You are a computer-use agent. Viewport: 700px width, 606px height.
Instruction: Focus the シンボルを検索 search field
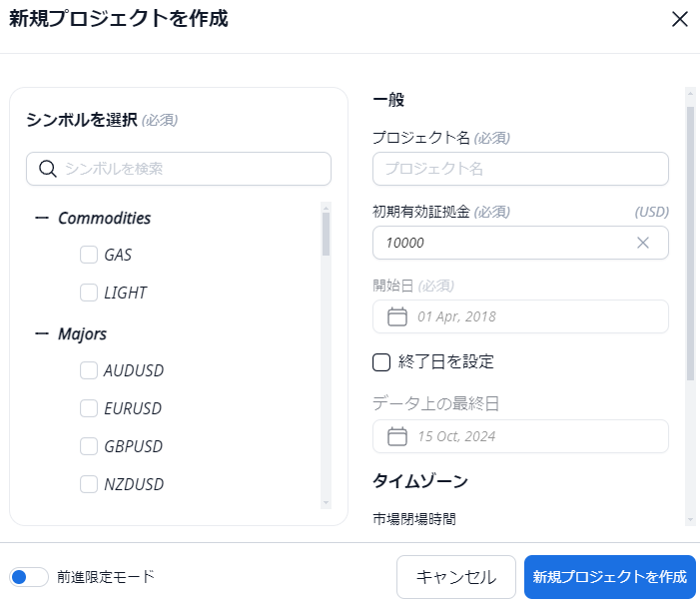click(179, 169)
